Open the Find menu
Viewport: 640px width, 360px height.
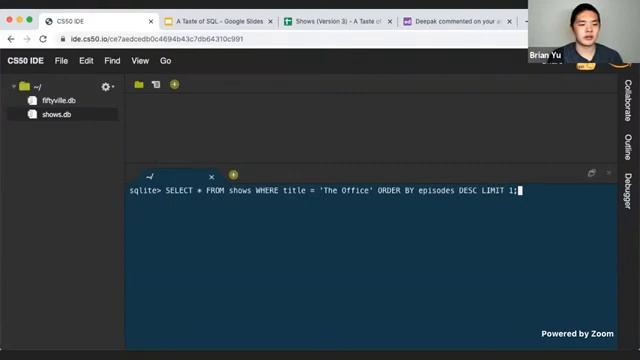[112, 61]
